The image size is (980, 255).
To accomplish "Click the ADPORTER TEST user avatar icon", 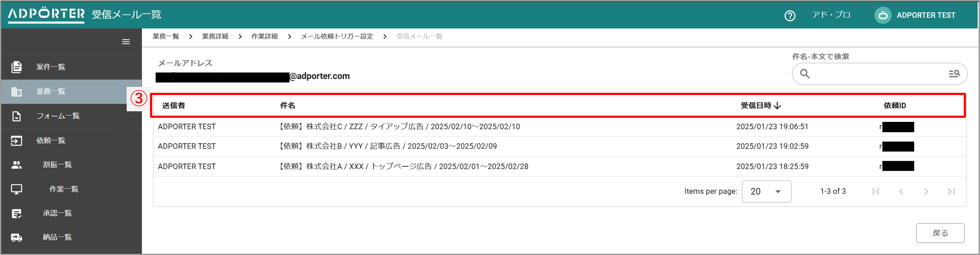I will click(x=883, y=15).
